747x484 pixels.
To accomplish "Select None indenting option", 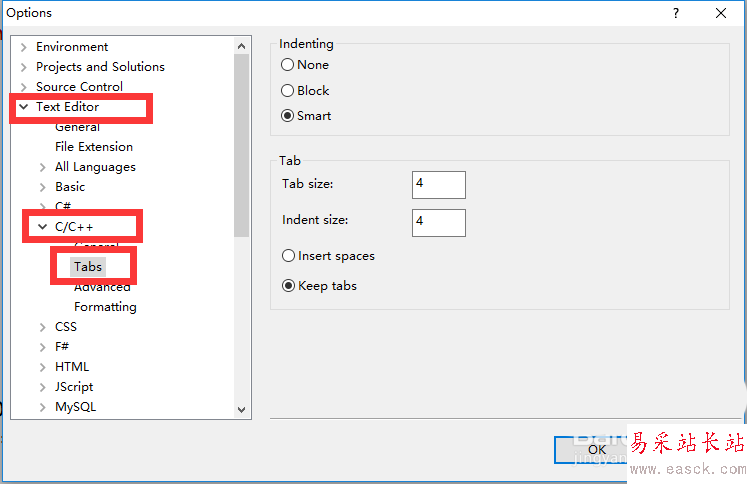I will pyautogui.click(x=288, y=65).
